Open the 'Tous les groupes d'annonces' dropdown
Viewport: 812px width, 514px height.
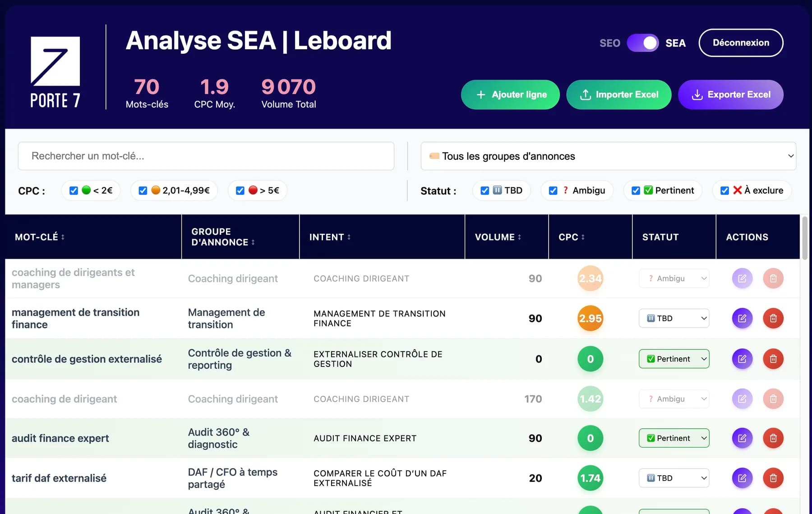click(x=608, y=156)
